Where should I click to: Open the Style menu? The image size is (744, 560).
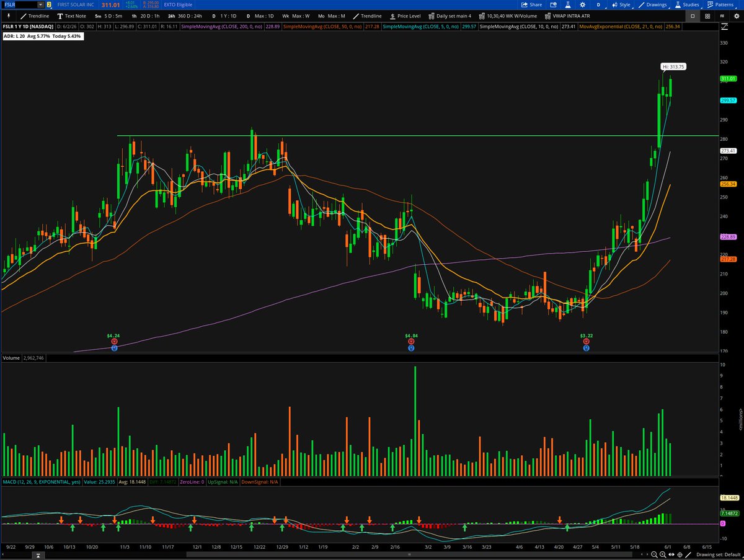(x=621, y=4)
